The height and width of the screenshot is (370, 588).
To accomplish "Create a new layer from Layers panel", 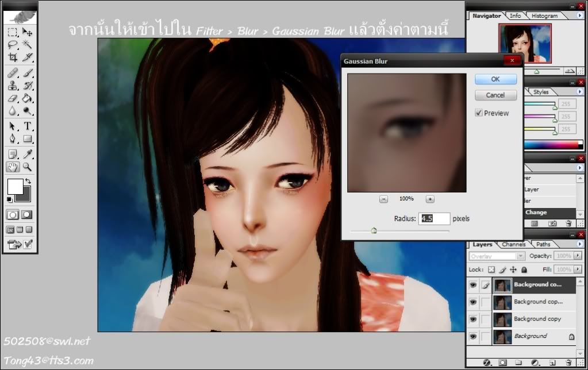I will [x=552, y=363].
